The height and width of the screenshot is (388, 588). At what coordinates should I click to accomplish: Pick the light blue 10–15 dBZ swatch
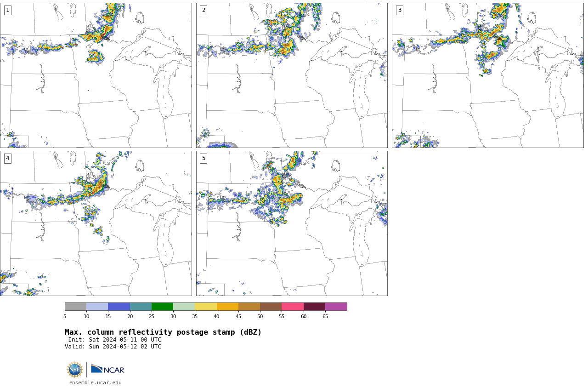(97, 307)
